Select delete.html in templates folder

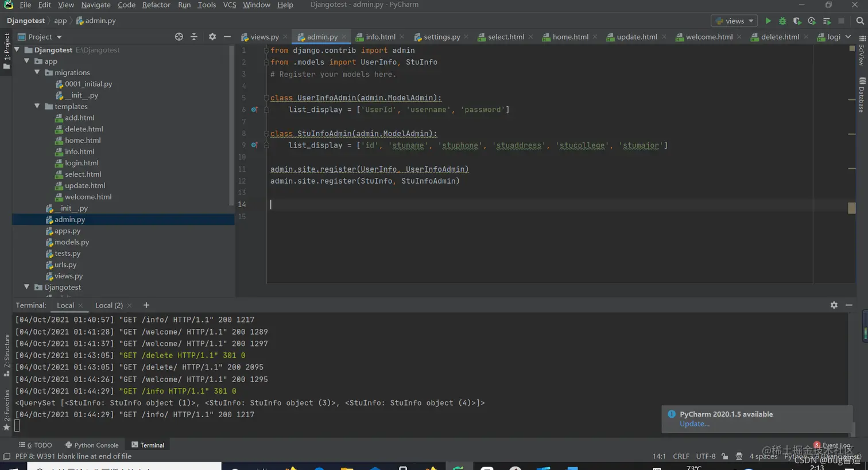79,129
